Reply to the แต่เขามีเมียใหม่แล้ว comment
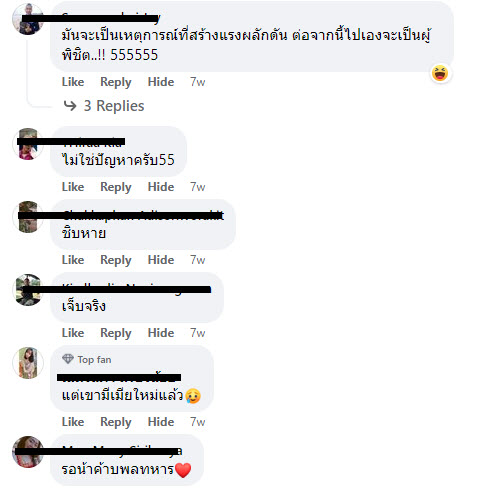 click(116, 422)
